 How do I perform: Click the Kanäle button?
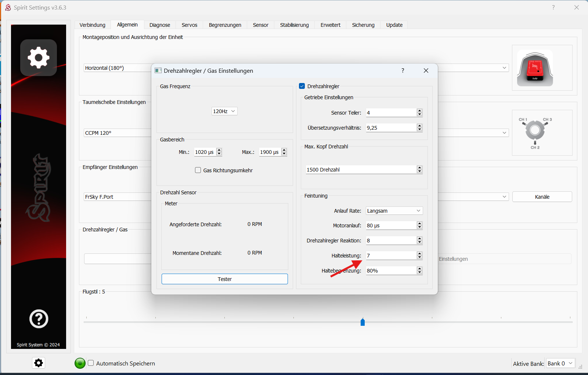click(542, 197)
